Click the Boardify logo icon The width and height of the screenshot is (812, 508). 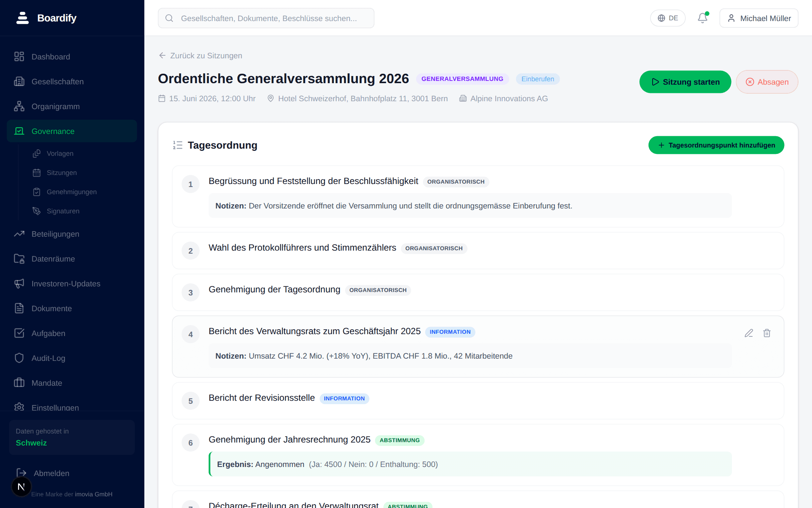23,18
